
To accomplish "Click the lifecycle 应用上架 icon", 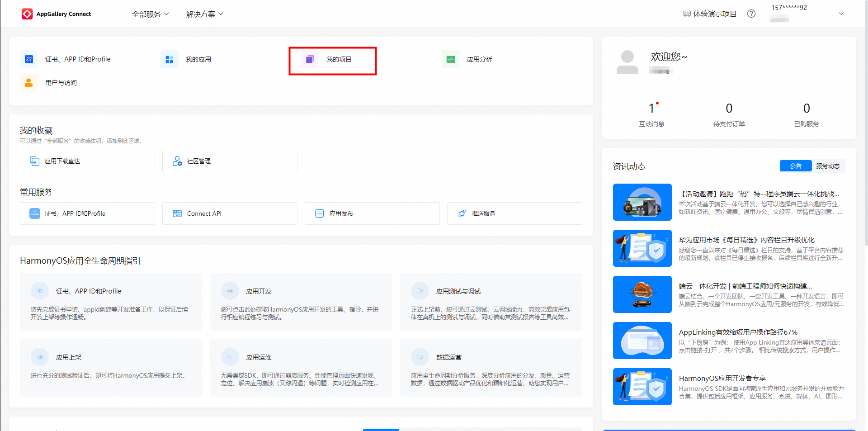I will [40, 357].
